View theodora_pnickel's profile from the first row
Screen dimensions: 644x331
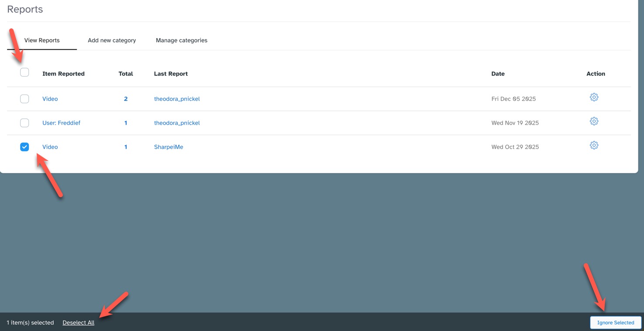[177, 99]
